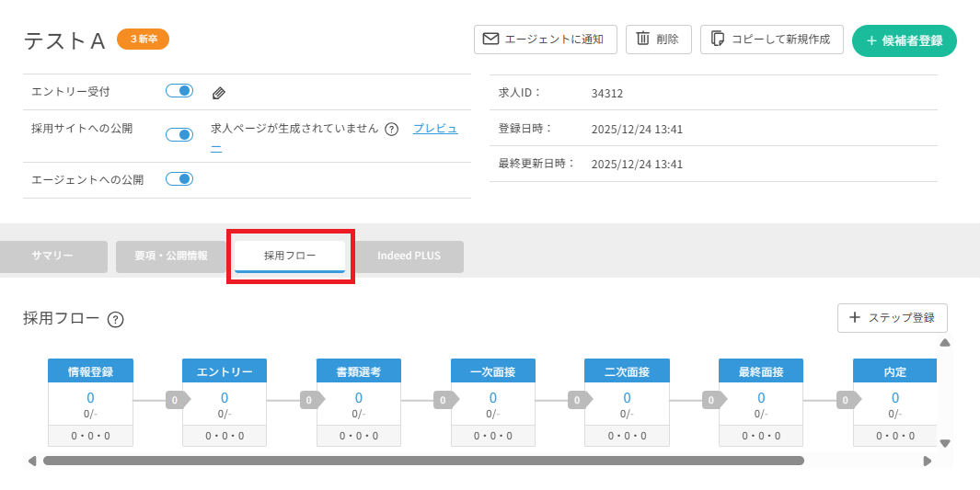The width and height of the screenshot is (980, 490).
Task: Click the pencil edit icon beside エントリー受付
Action: (x=219, y=93)
